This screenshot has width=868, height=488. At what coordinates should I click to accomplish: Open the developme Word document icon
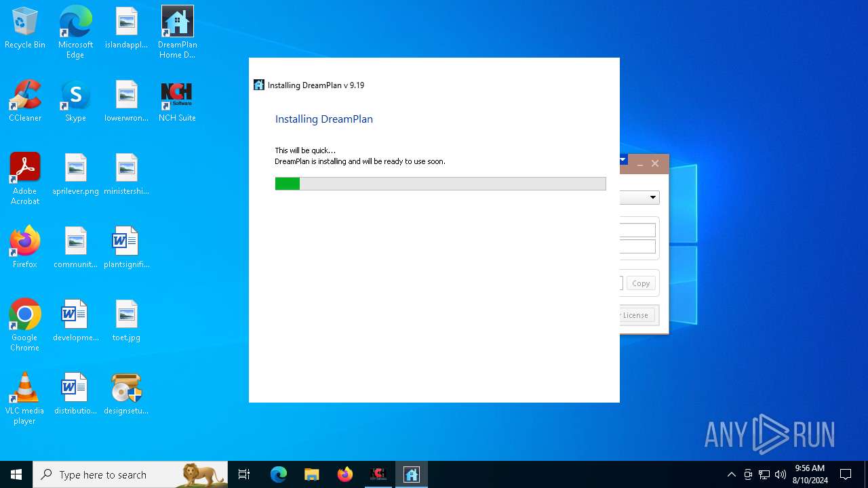pos(75,321)
